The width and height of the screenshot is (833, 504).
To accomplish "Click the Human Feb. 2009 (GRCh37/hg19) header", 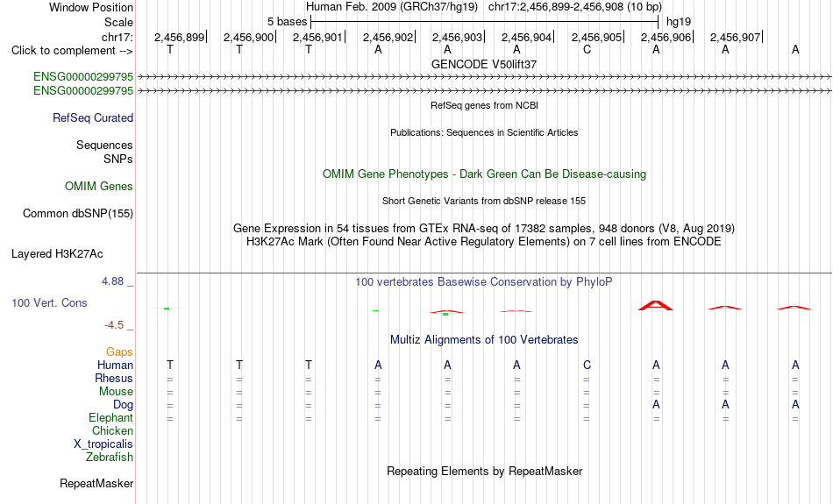I will coord(392,7).
